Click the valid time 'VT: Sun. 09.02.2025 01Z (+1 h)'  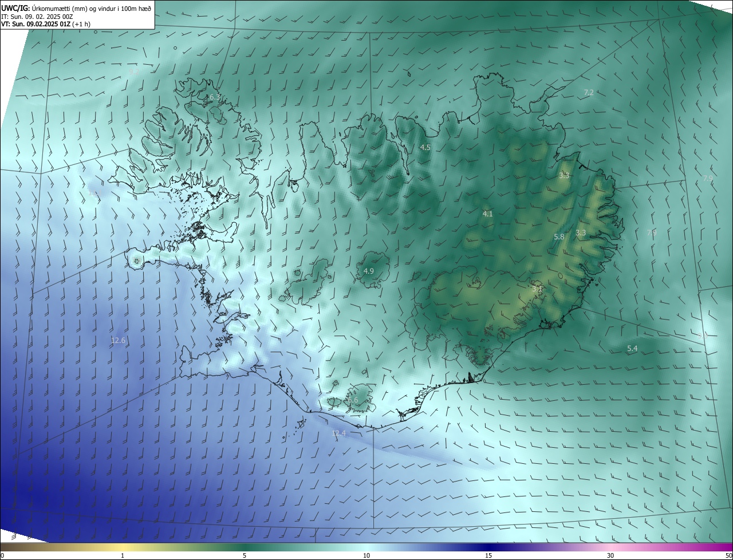point(46,24)
